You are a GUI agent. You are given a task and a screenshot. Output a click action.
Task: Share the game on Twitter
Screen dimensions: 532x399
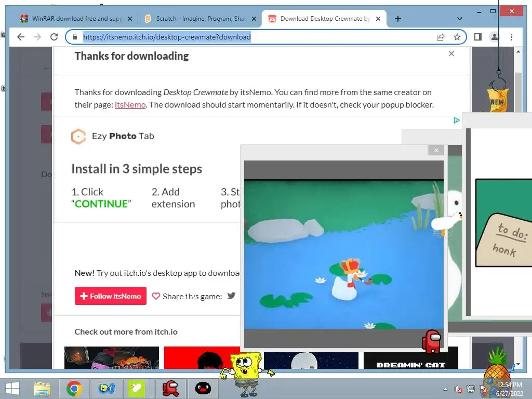coord(231,296)
